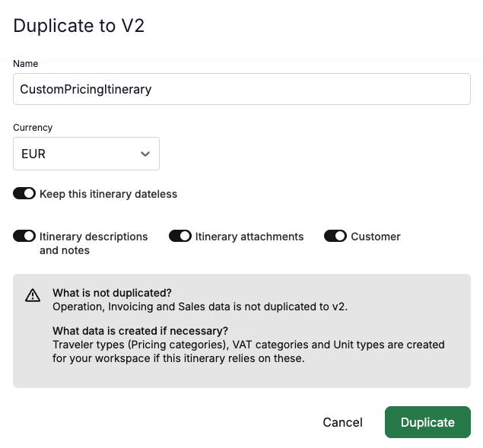
Task: Click the 'Currency' field label
Action: (33, 128)
